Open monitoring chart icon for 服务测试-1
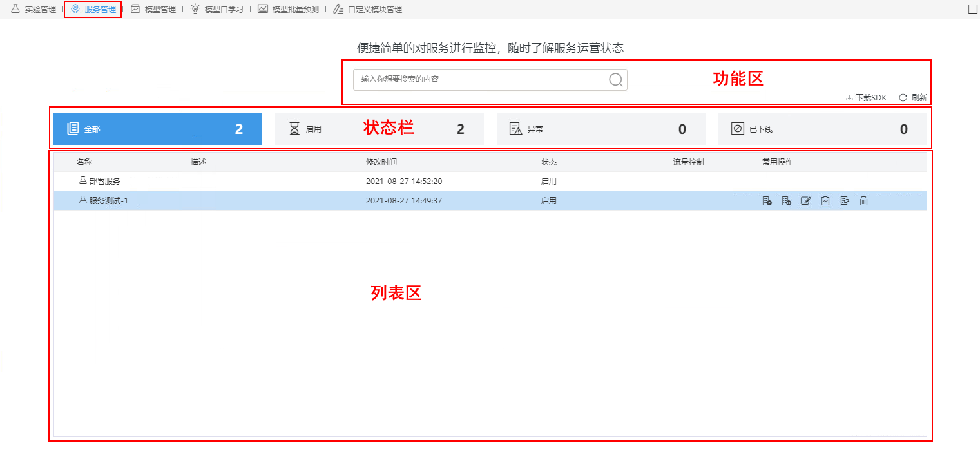This screenshot has width=980, height=461. pyautogui.click(x=825, y=201)
